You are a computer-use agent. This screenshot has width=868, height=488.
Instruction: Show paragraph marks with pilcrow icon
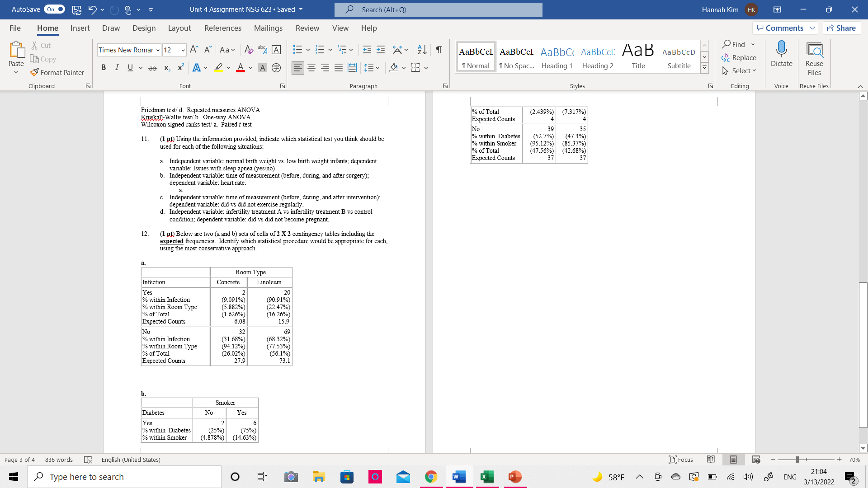439,50
